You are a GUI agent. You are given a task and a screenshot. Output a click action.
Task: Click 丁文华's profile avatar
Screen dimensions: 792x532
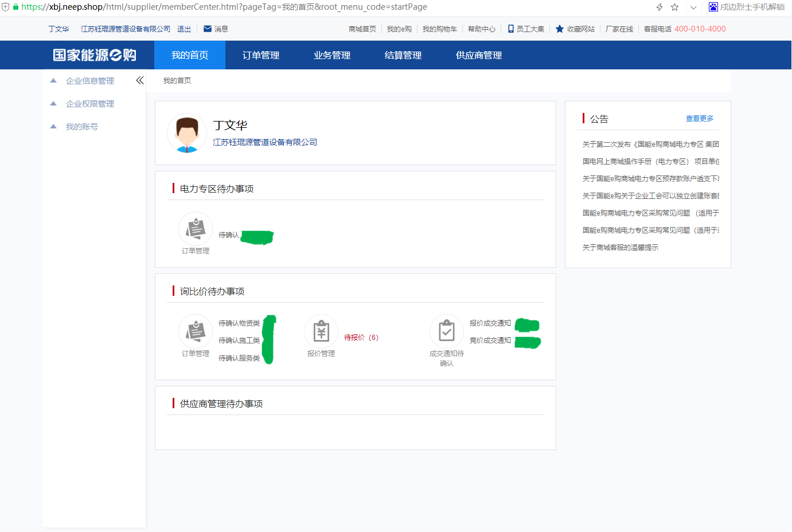point(186,133)
